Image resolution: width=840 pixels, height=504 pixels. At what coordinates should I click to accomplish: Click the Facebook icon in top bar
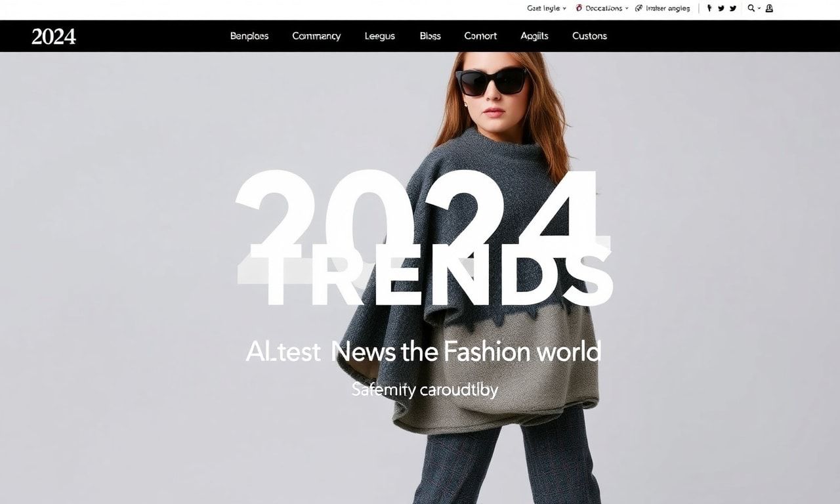click(x=709, y=9)
